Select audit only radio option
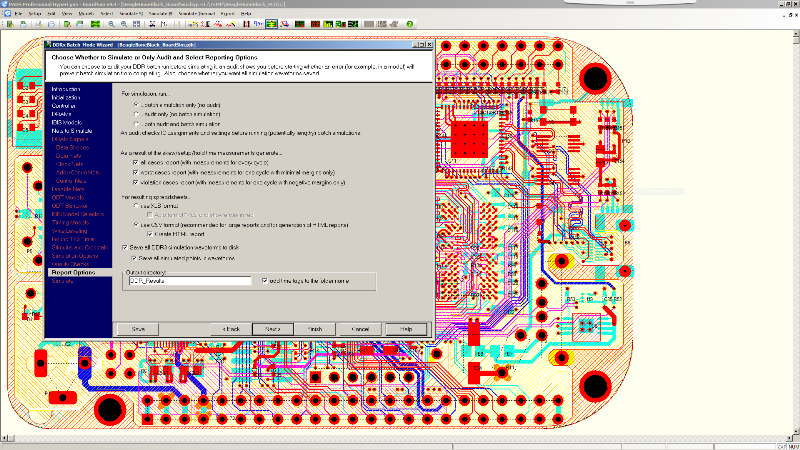The image size is (800, 450). 136,114
